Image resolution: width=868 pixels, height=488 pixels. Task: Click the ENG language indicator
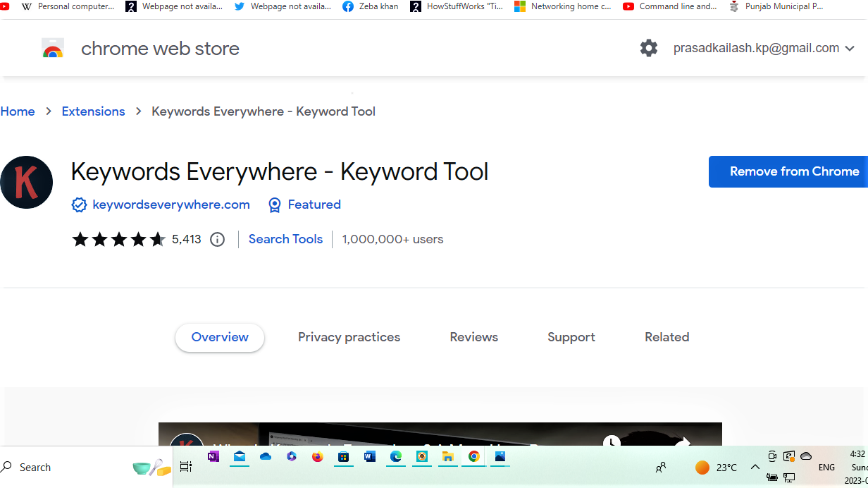(826, 468)
